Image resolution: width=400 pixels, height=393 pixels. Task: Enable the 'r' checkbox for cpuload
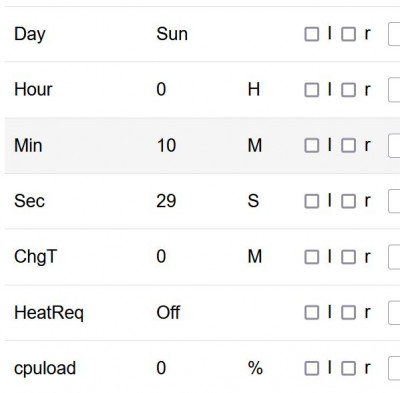[x=348, y=368]
